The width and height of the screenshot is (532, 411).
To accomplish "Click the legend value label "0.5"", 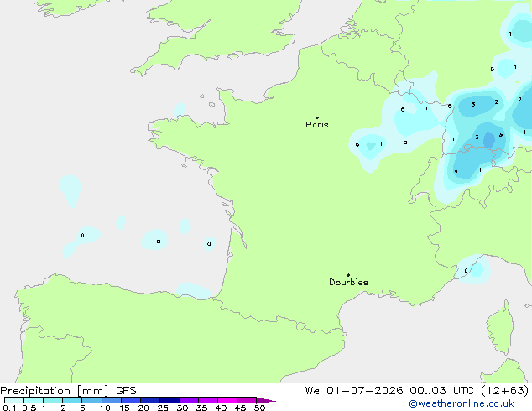I will [x=29, y=408].
